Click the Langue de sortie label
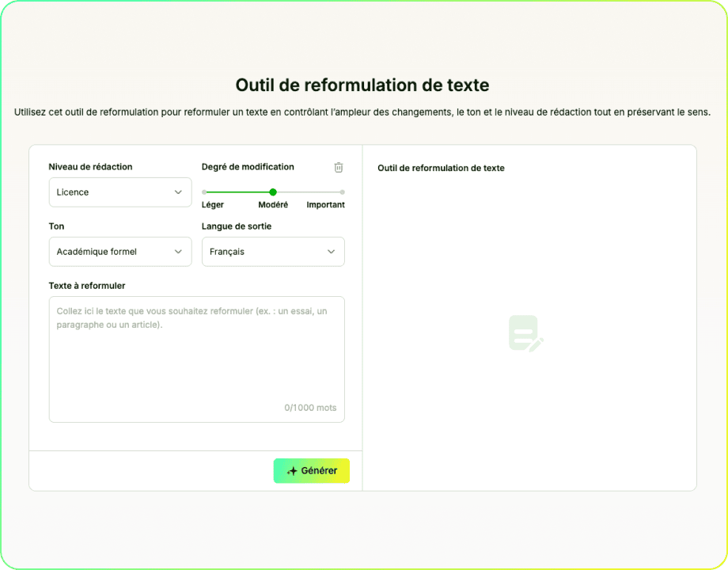 237,226
